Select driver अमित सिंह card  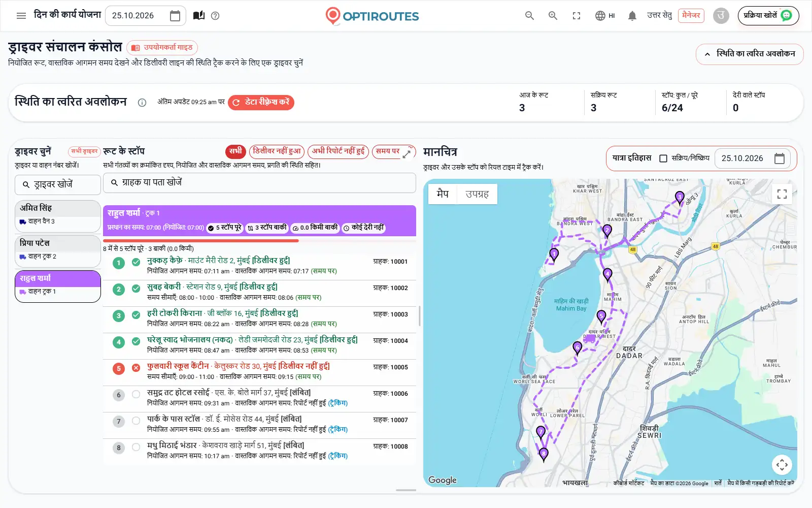[58, 216]
